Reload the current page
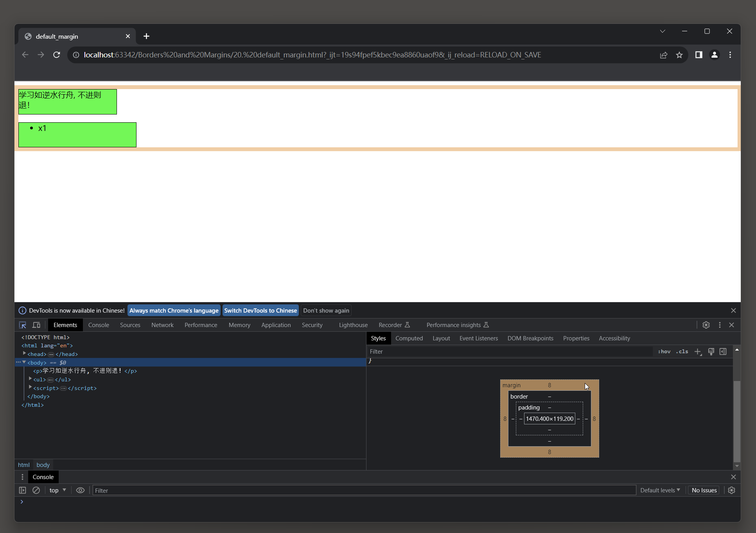Screen dimensions: 756x533 point(57,55)
